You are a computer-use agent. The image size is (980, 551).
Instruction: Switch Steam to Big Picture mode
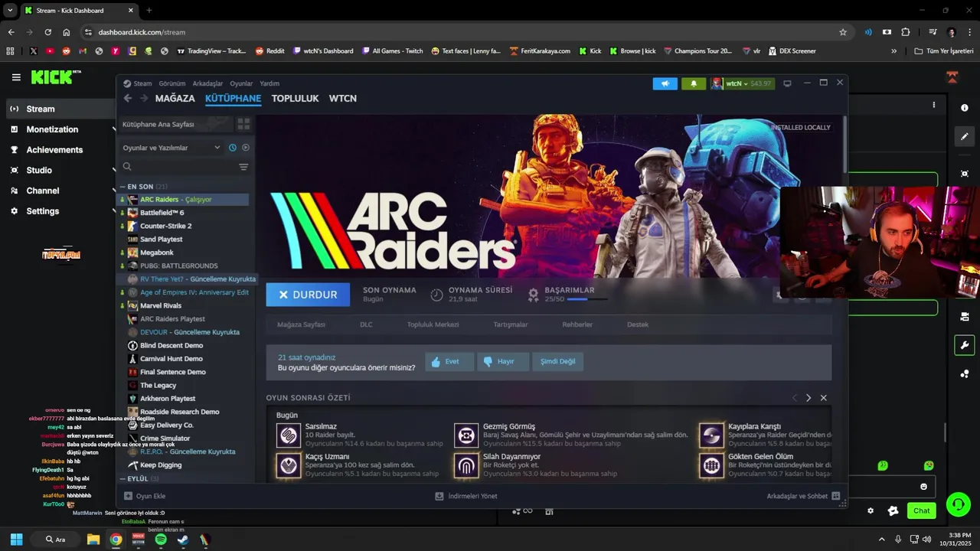tap(787, 83)
